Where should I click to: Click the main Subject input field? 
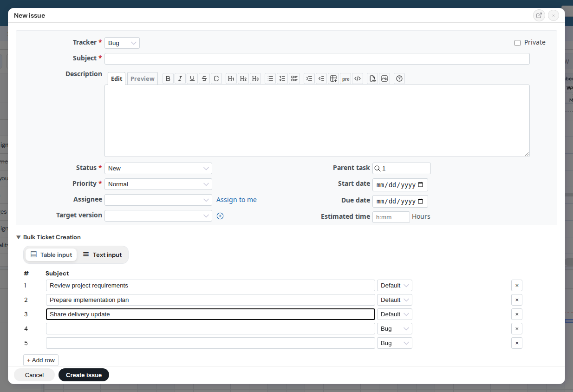click(317, 59)
